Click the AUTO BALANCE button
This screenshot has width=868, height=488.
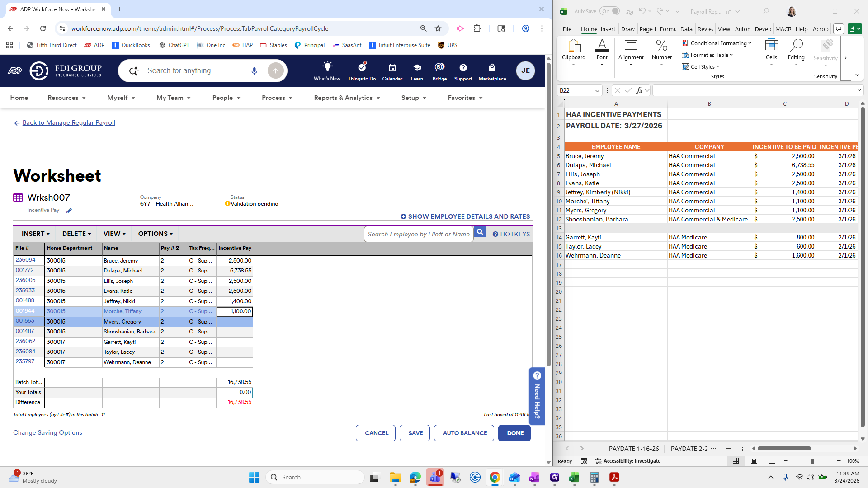coord(464,433)
